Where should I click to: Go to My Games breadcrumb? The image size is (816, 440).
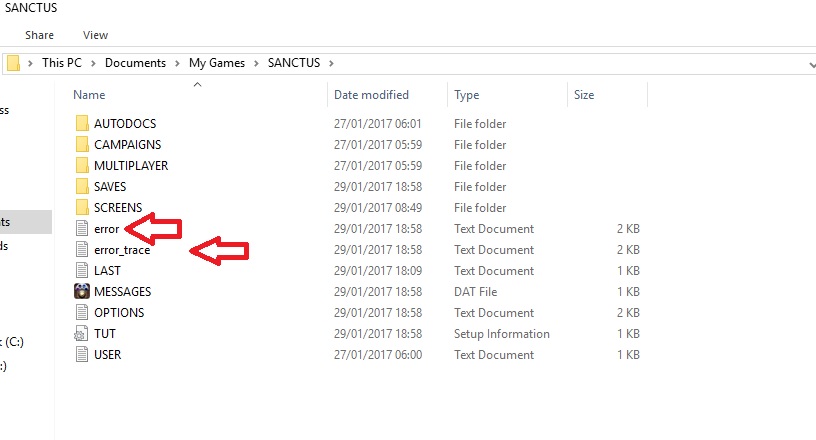click(217, 63)
